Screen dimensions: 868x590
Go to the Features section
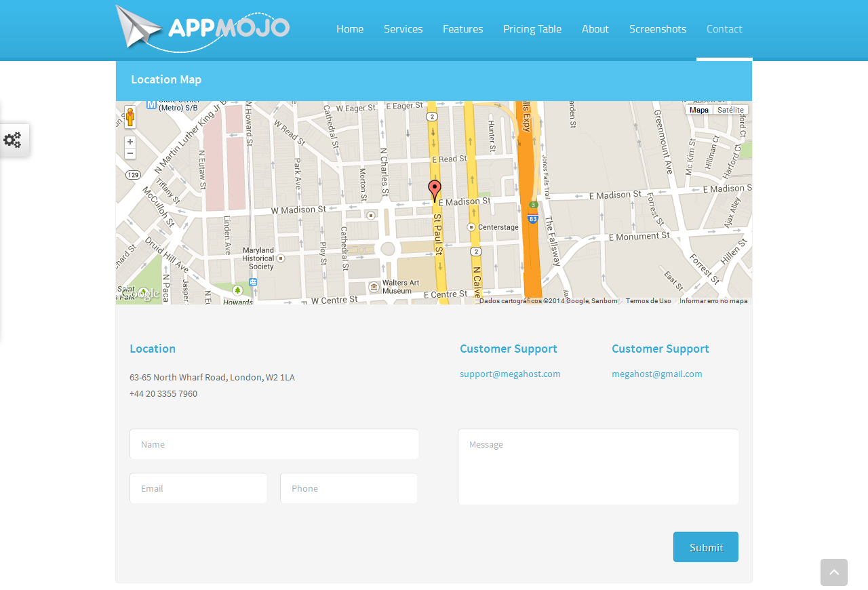point(462,29)
